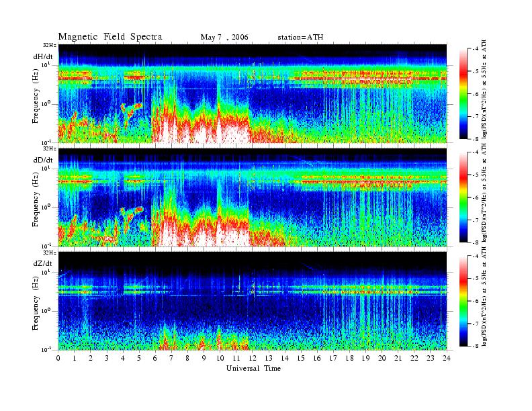Click the log(PSD) scale caption beside the dH/dt panel

pos(485,89)
